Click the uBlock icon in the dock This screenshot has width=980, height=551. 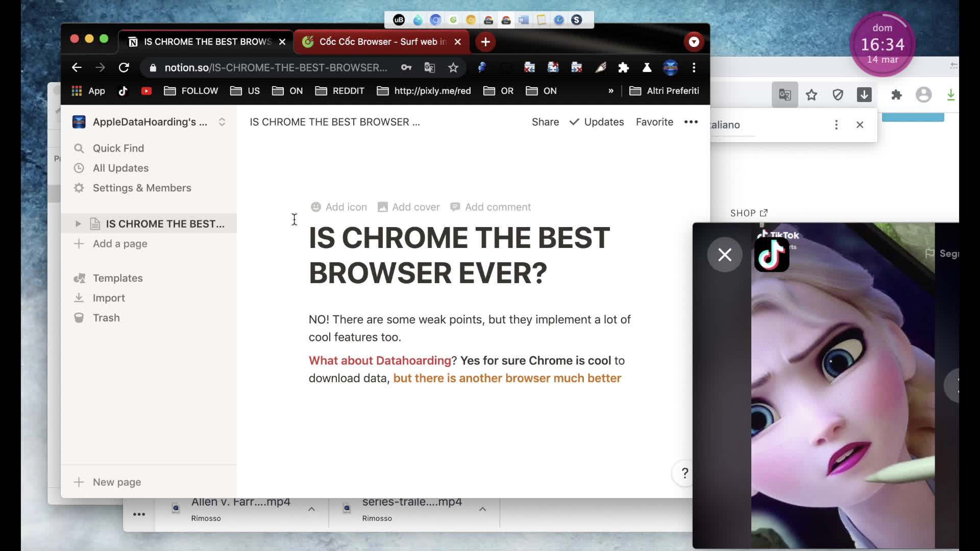point(399,20)
